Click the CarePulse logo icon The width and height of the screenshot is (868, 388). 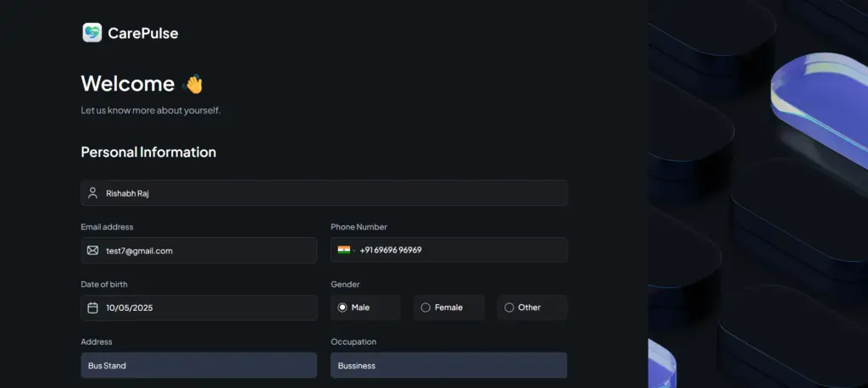pos(92,33)
